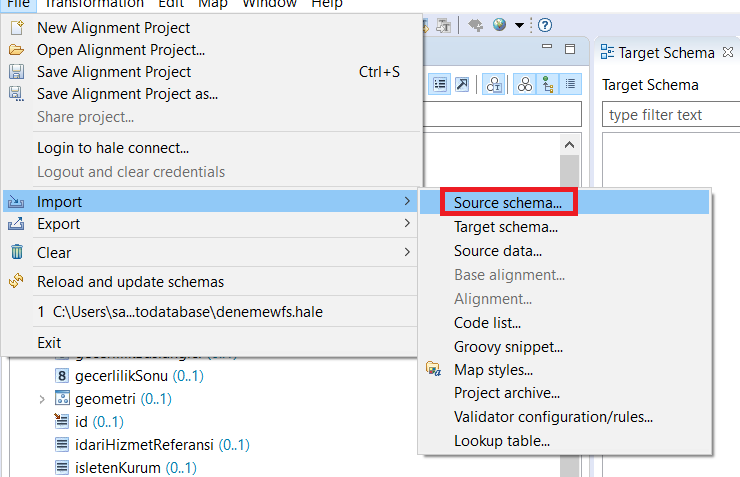Choose Source schema... from Import submenu
Screen dimensions: 740x477
(x=564, y=202)
